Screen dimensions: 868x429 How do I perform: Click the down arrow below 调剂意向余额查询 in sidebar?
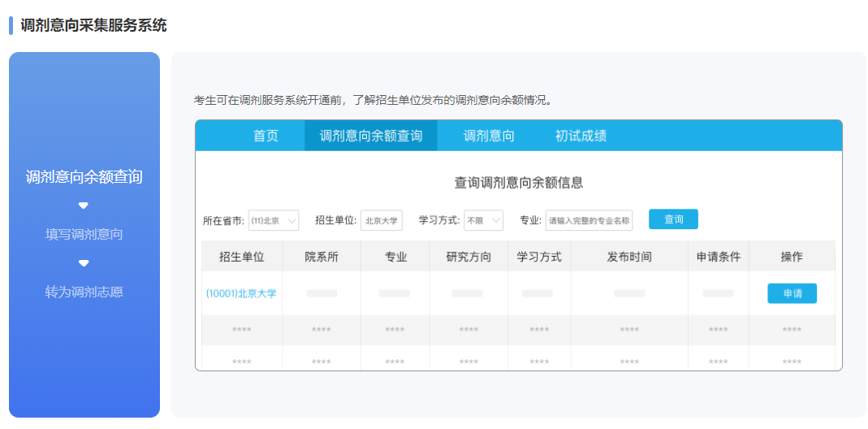click(x=83, y=206)
